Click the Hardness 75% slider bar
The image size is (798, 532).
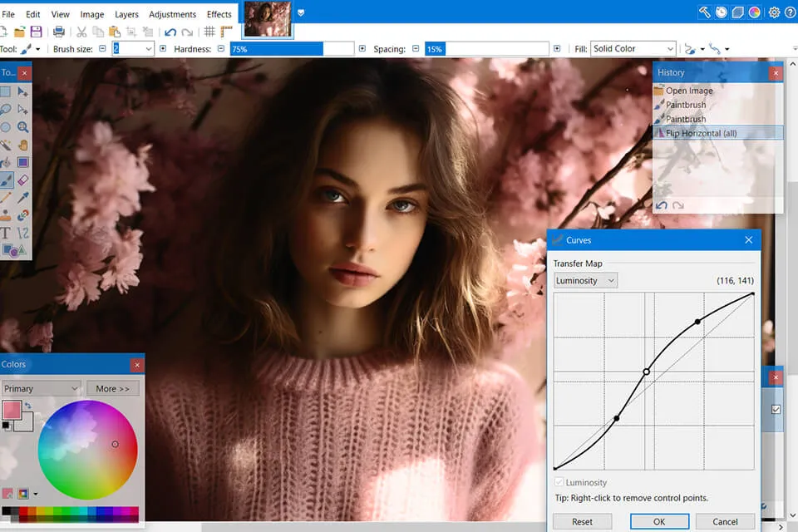(x=292, y=49)
